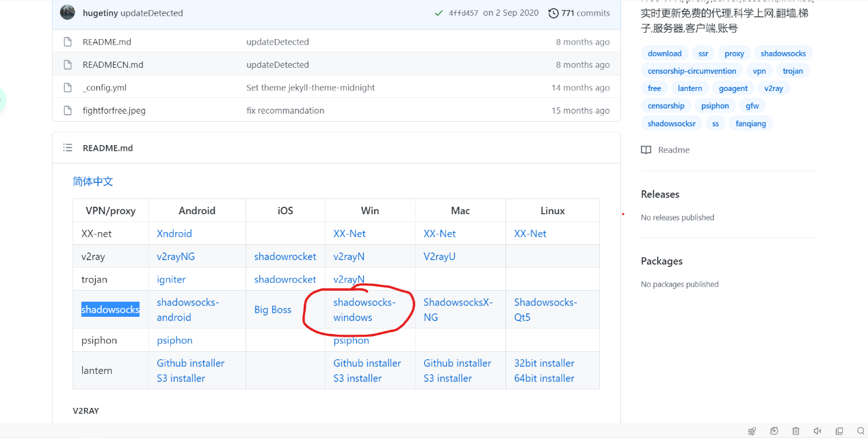Open shadowrocket in the v2ray row
The height and width of the screenshot is (438, 868).
(x=285, y=257)
